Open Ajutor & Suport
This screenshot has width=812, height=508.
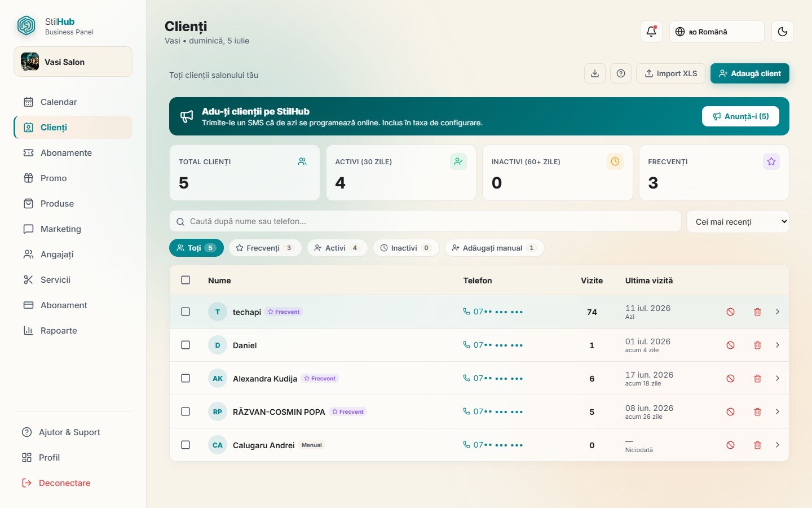[x=73, y=432]
